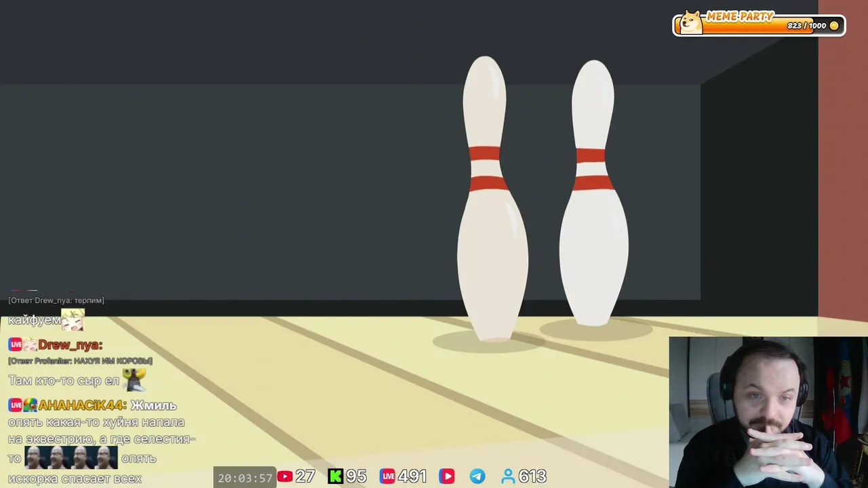Click the YouTube icon in viewer bar
Viewport: 868px width, 488px height.
(285, 476)
